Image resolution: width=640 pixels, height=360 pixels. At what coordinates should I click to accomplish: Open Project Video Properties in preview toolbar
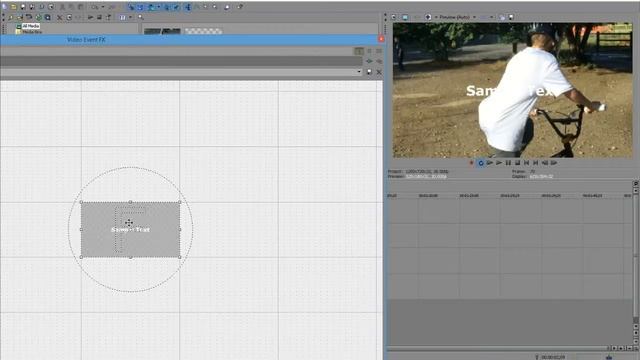(x=393, y=17)
